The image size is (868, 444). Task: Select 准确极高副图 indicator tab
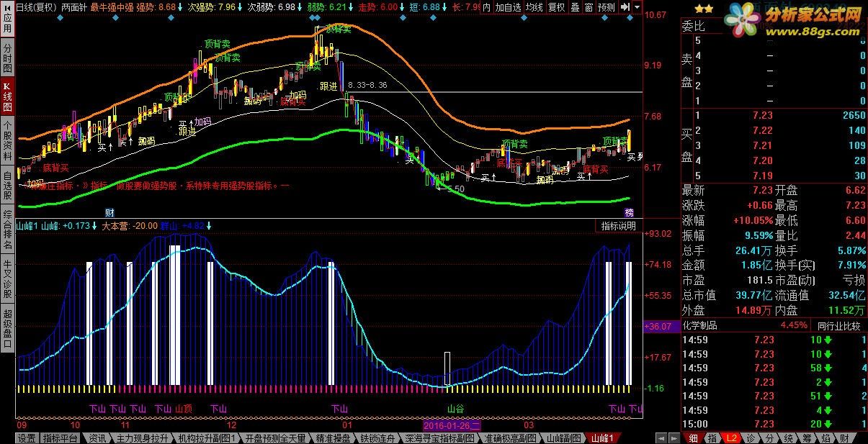click(511, 438)
